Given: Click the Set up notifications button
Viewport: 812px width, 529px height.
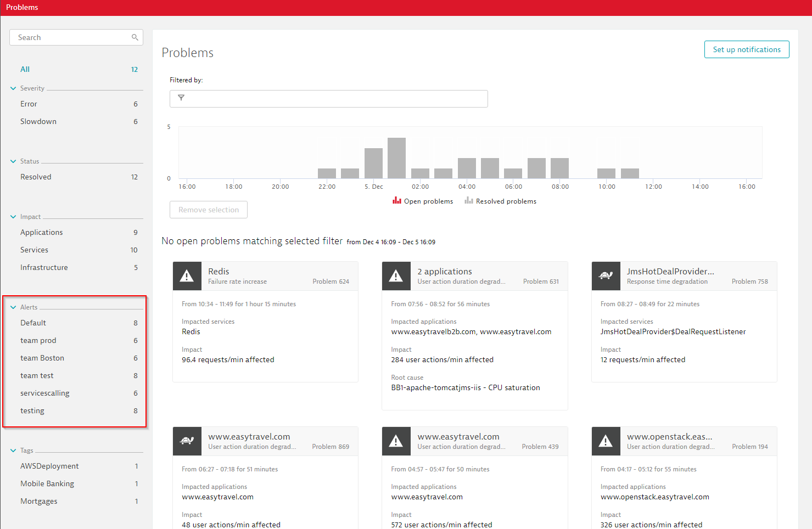Looking at the screenshot, I should click(x=746, y=49).
